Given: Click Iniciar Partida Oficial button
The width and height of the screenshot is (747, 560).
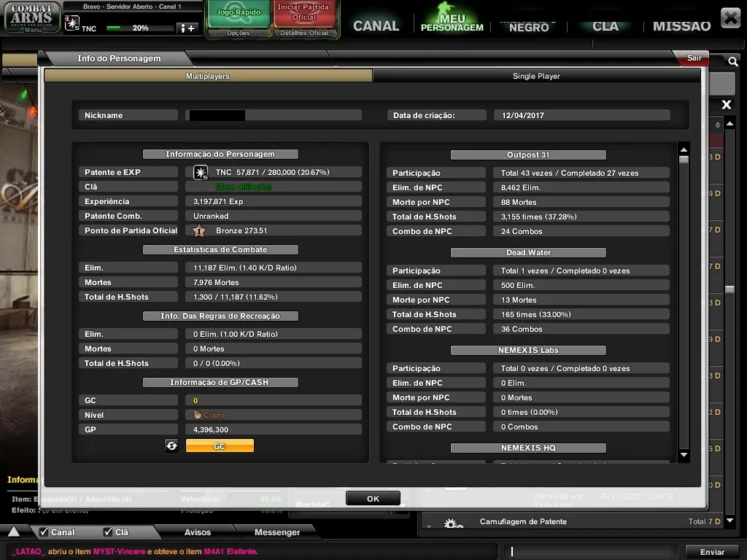Looking at the screenshot, I should click(303, 13).
